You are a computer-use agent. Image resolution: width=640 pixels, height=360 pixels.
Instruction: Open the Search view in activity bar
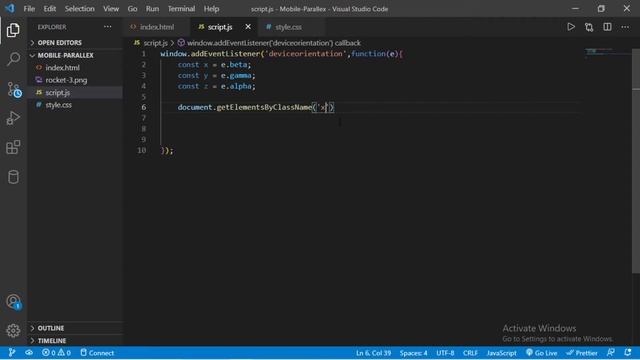pos(13,59)
